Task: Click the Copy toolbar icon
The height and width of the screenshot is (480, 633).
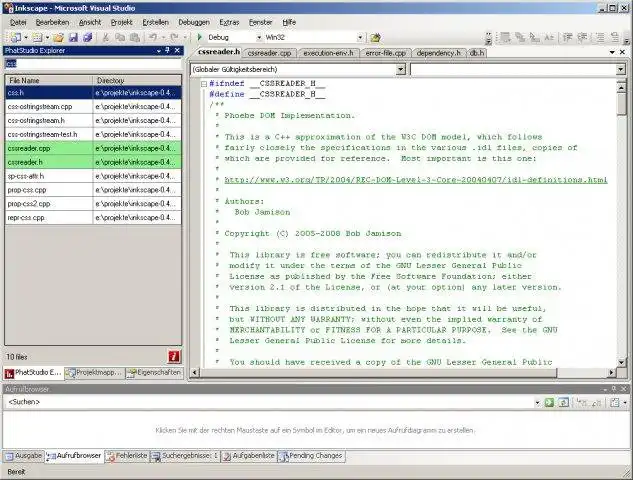Action: point(120,38)
